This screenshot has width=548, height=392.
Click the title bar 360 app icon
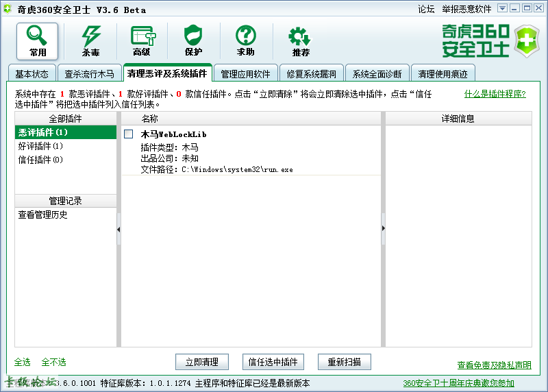(x=8, y=9)
